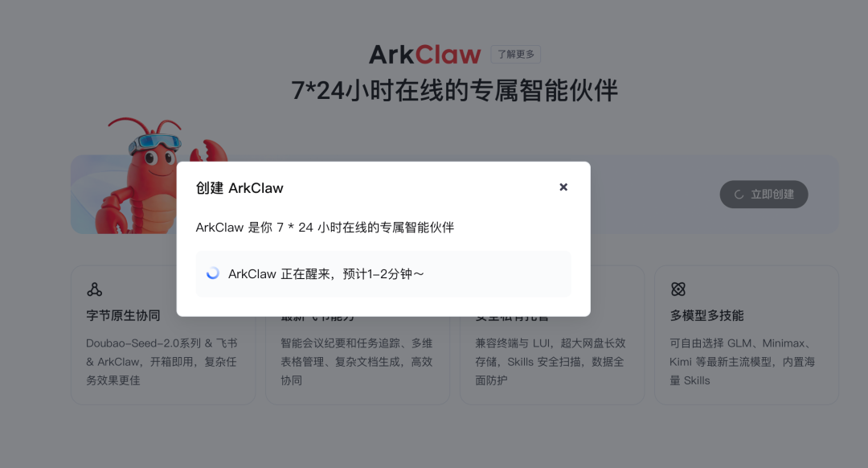Click the ArkClaw logo at top
The width and height of the screenshot is (868, 468).
pyautogui.click(x=424, y=54)
